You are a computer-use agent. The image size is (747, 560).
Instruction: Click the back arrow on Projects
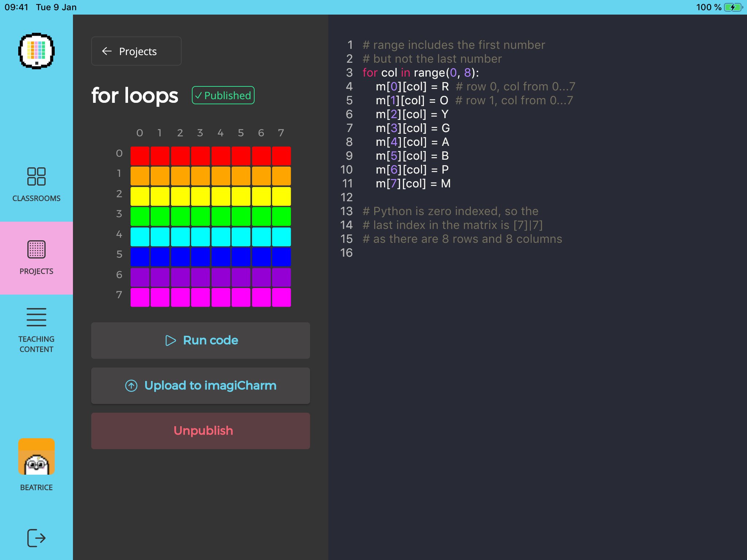point(107,51)
